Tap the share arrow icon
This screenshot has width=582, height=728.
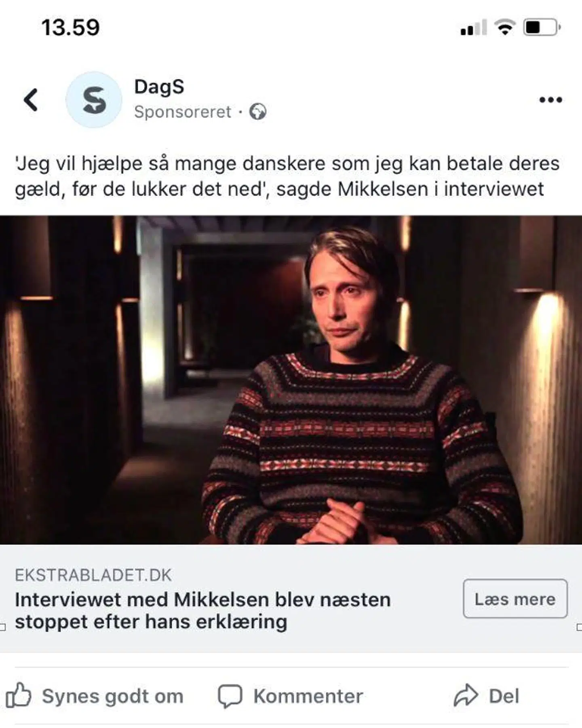coord(466,695)
